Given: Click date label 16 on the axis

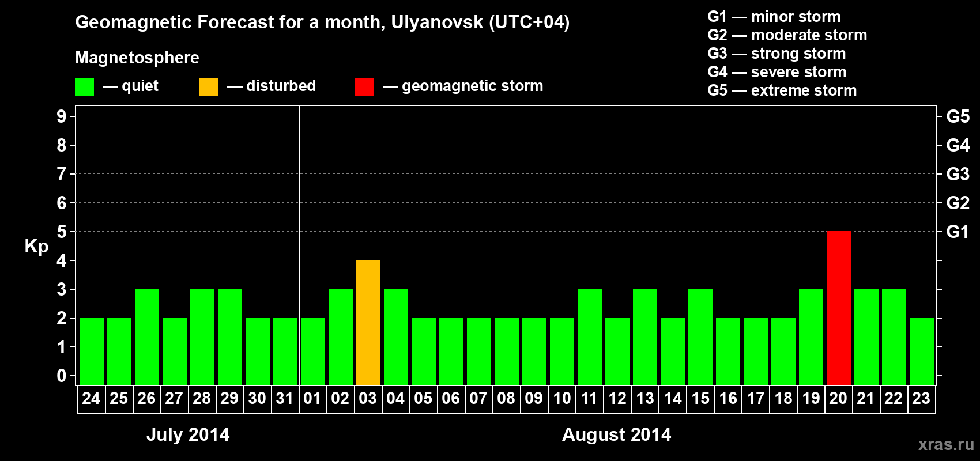Looking at the screenshot, I should (728, 398).
